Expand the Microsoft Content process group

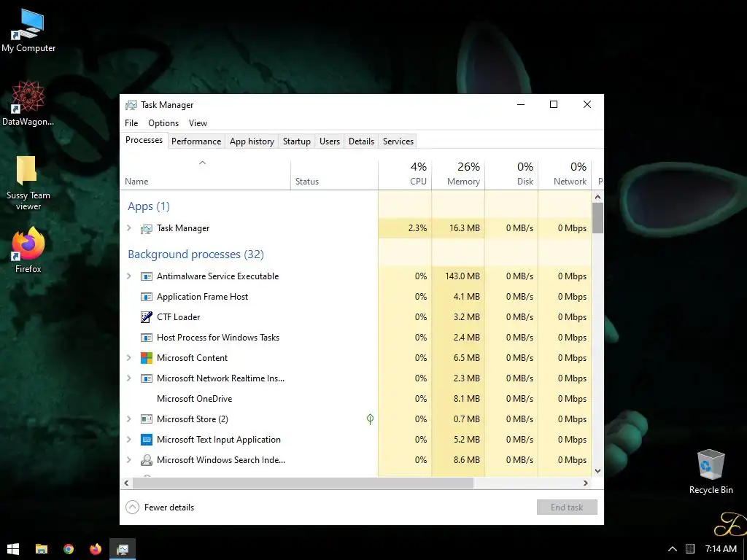click(x=128, y=357)
